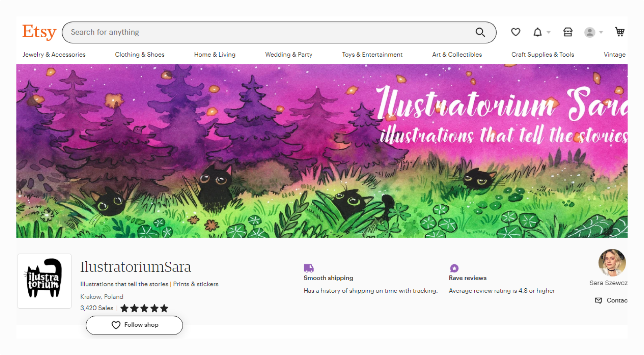
Task: Click the 3,420 Sales link
Action: pos(97,308)
